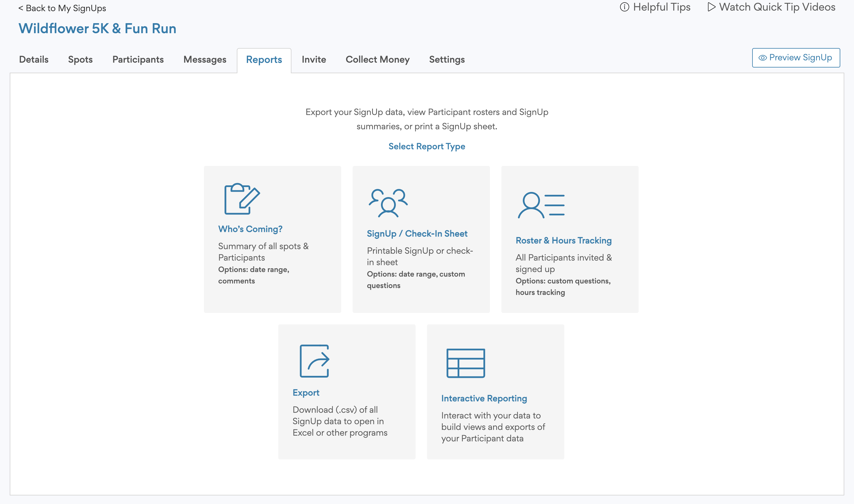Viewport: 854px width, 504px height.
Task: Select the Select Report Type dropdown
Action: click(426, 146)
